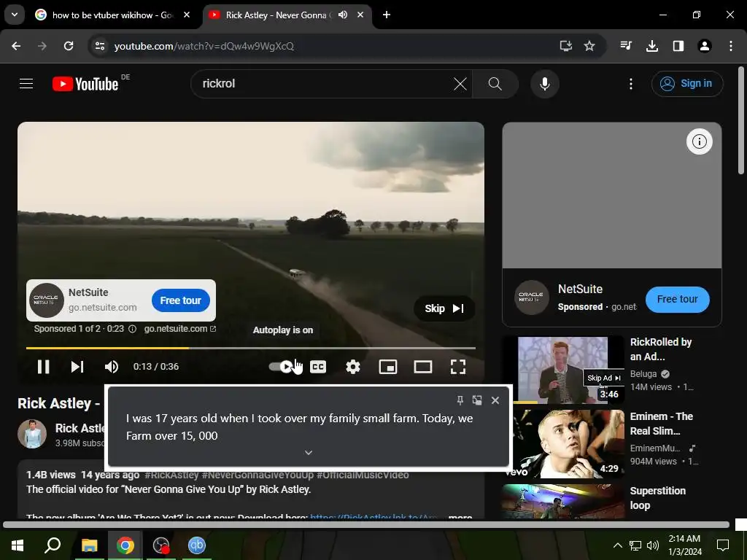Image resolution: width=747 pixels, height=560 pixels.
Task: Open Chrome profile menu
Action: click(705, 46)
